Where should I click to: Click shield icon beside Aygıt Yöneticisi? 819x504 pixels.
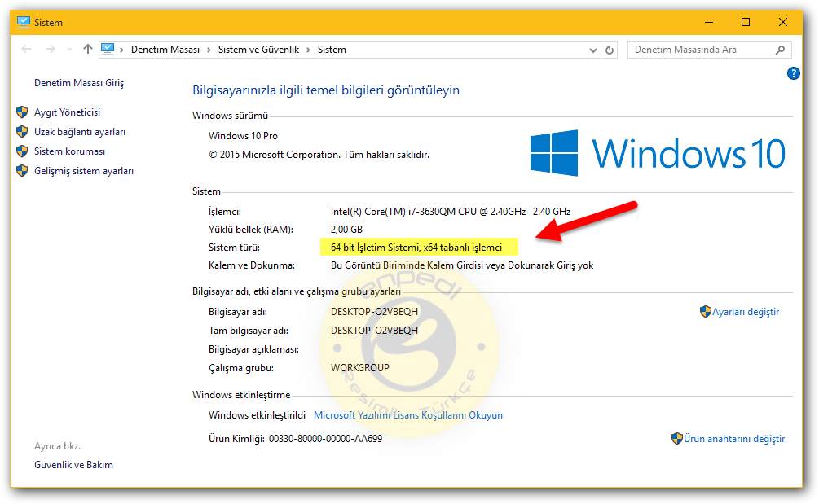22,112
